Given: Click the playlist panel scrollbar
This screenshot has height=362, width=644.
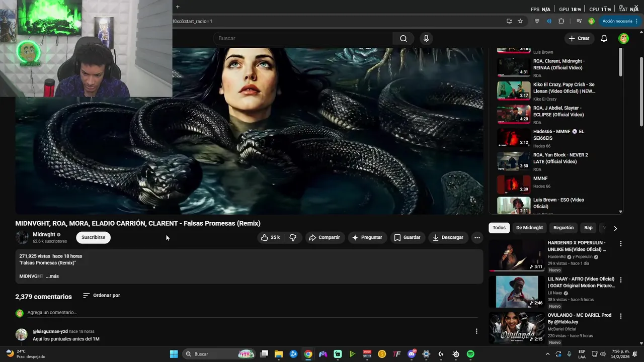Looking at the screenshot, I should pos(620,63).
